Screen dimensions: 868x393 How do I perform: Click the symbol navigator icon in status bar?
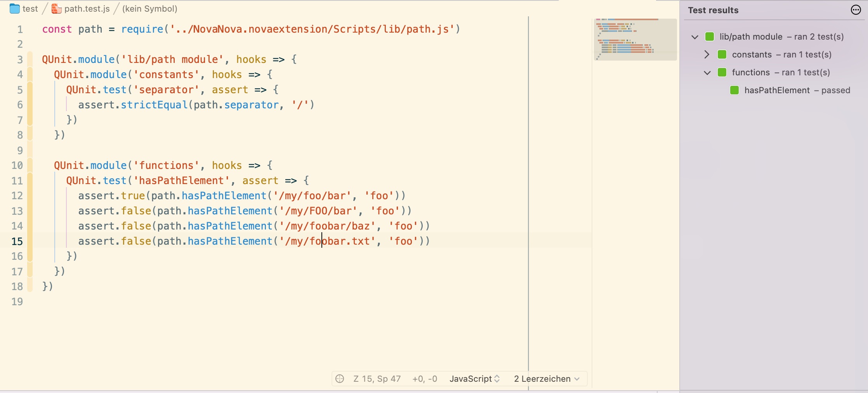[340, 379]
